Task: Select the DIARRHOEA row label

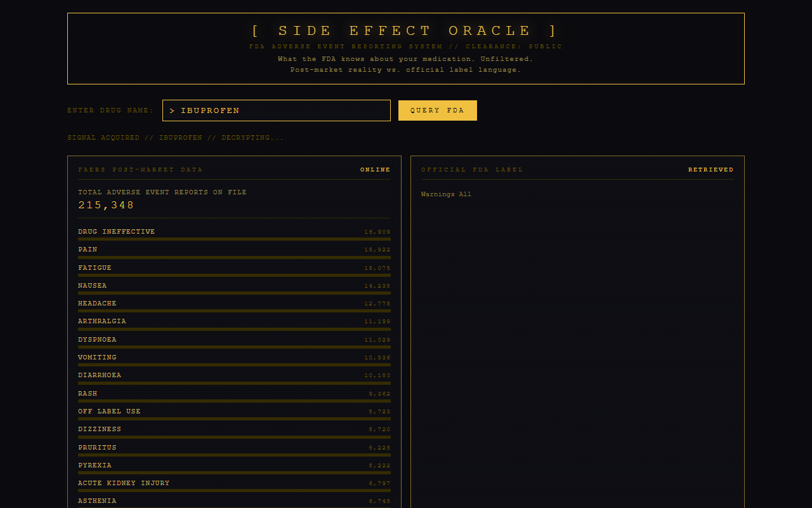Action: point(100,375)
